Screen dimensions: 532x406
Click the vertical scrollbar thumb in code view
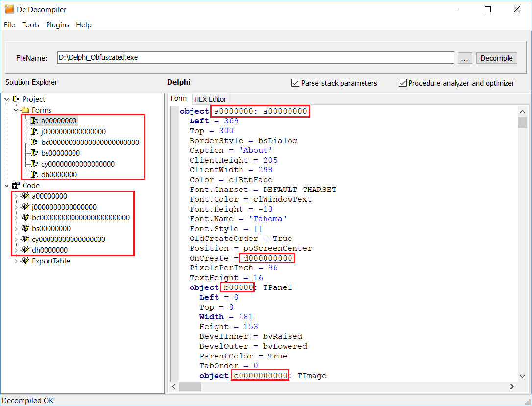[x=523, y=122]
